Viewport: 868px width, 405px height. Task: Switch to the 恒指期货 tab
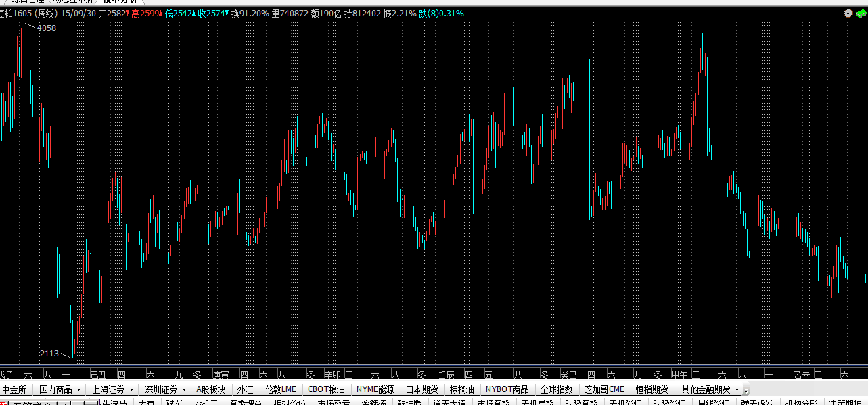pyautogui.click(x=652, y=389)
